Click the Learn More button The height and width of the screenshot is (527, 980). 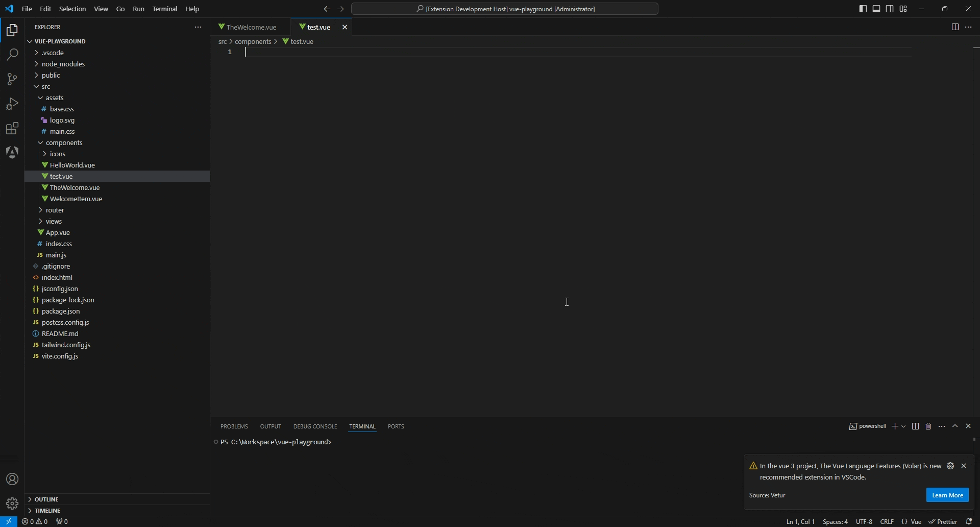click(x=947, y=495)
